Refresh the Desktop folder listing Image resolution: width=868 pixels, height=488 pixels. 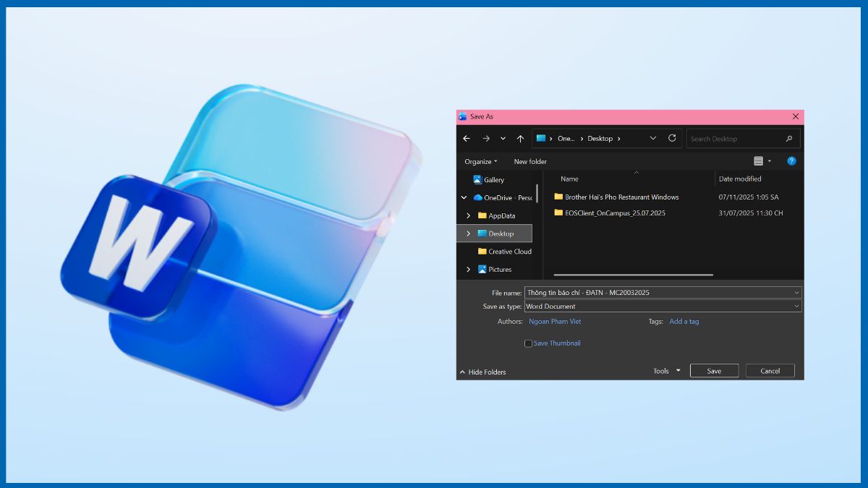672,138
